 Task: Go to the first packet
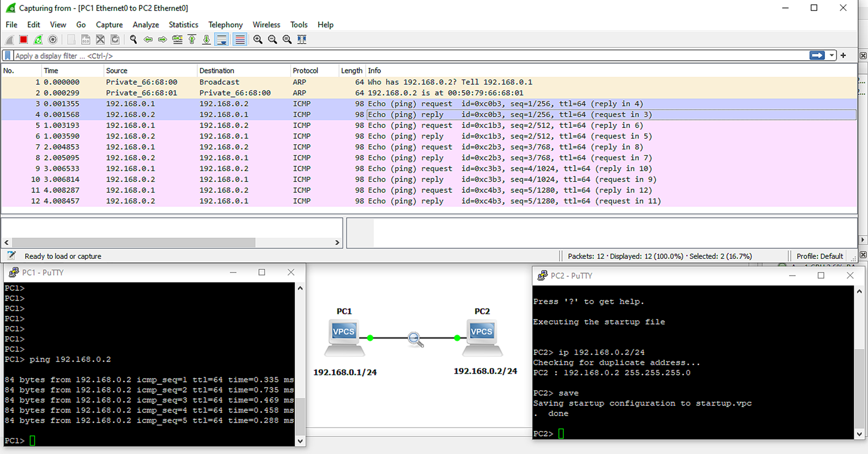tap(192, 40)
